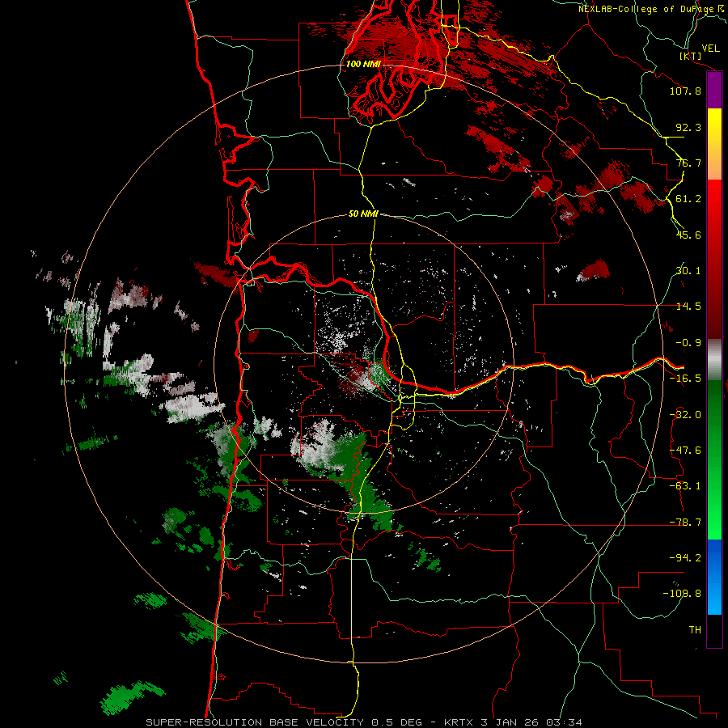Click the NEXLAB-College of DuPage label
Viewport: 728px width, 728px height.
[x=652, y=9]
